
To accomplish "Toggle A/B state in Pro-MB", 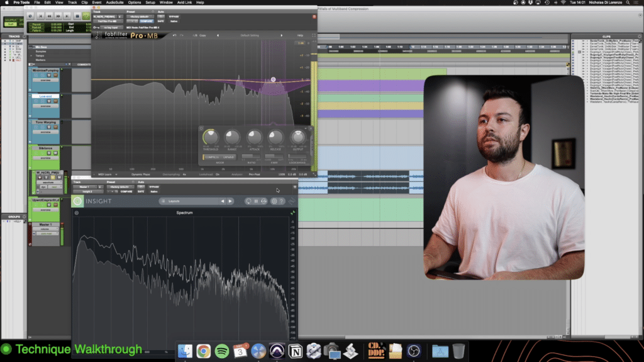I will (195, 35).
